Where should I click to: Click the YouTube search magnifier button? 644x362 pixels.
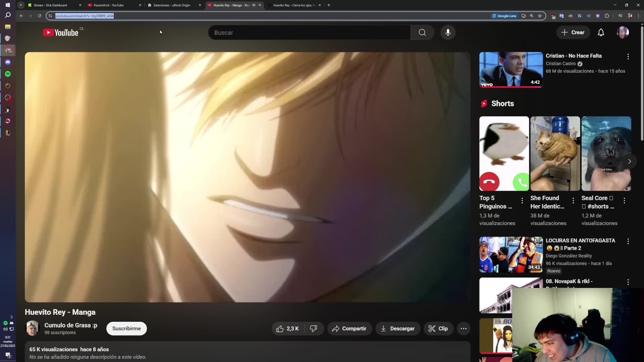point(422,33)
